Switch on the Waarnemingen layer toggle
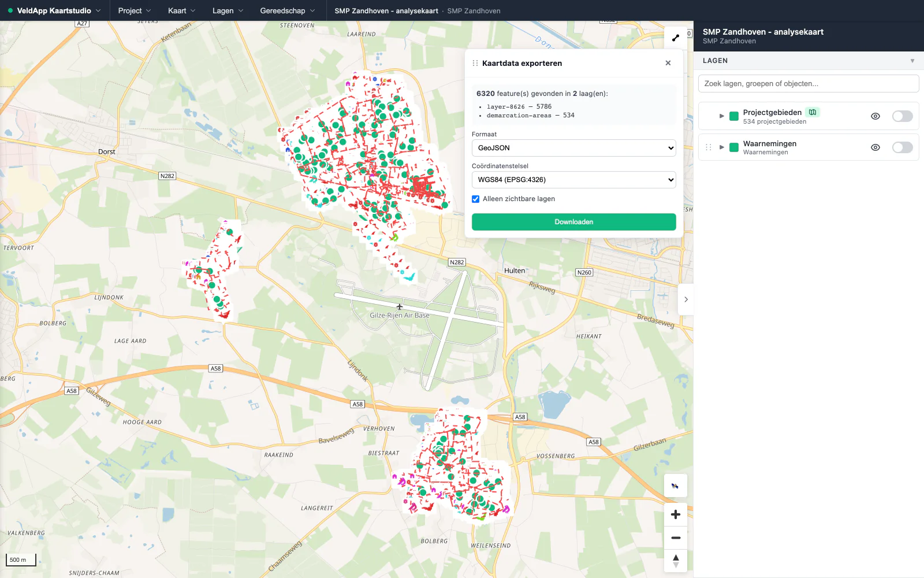 pyautogui.click(x=902, y=147)
